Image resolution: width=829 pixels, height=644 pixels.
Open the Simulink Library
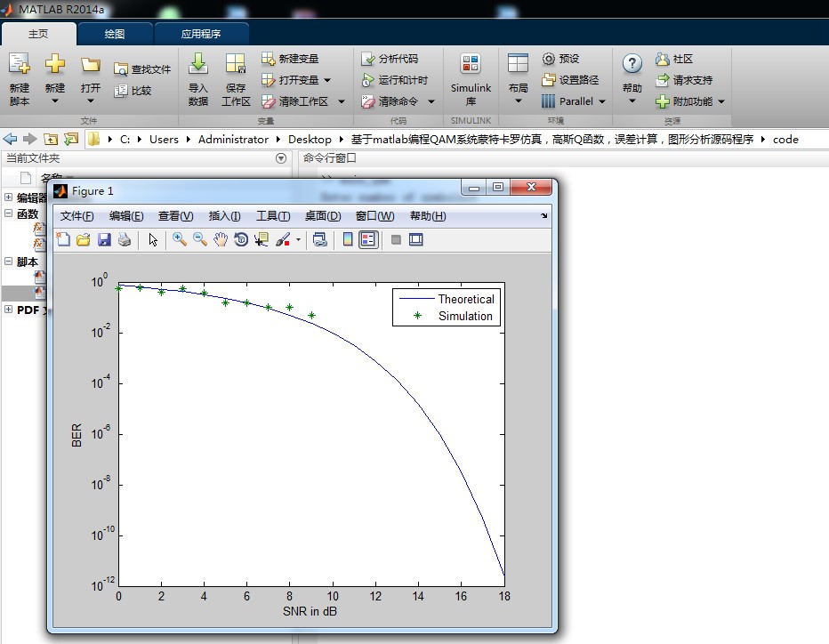(x=471, y=79)
